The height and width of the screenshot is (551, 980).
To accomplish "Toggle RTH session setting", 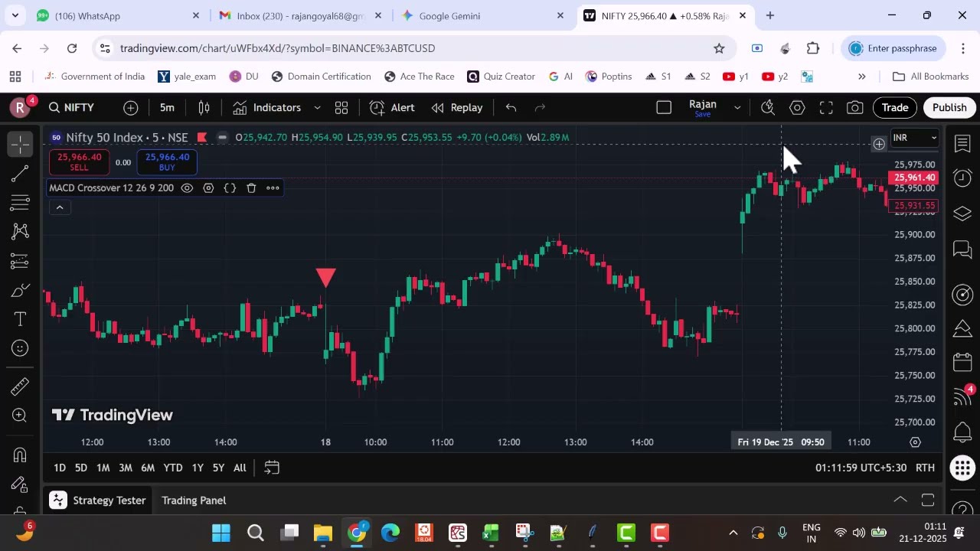I will [925, 468].
